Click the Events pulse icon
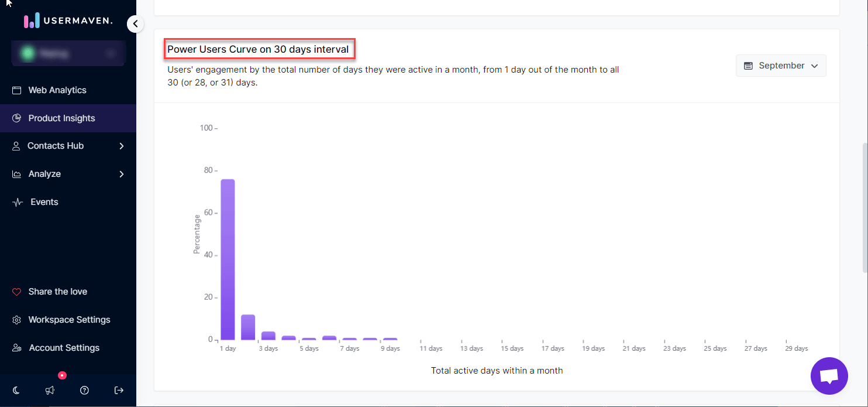Screen dimensions: 868x407 click(18, 202)
